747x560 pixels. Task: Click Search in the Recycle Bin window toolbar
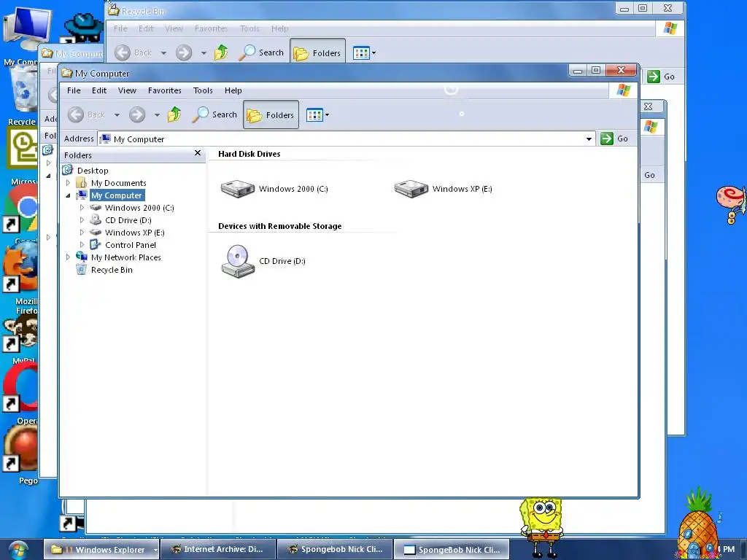[x=262, y=52]
